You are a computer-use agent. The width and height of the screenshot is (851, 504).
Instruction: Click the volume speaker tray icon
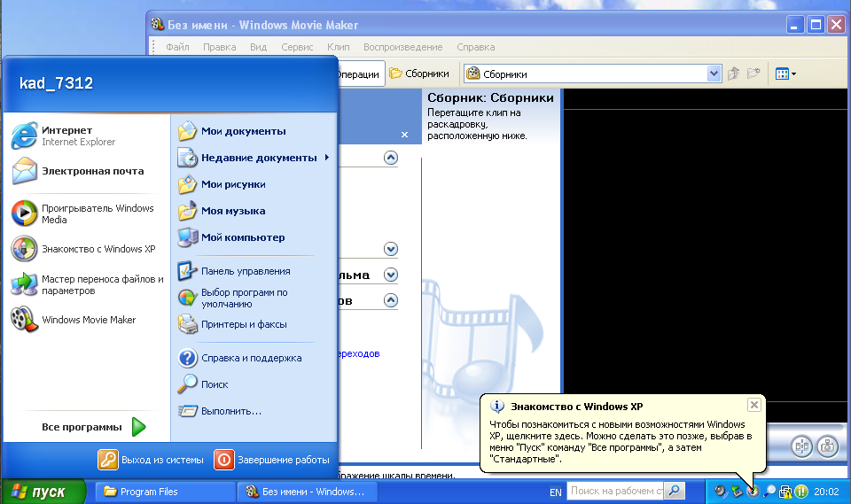coord(720,492)
